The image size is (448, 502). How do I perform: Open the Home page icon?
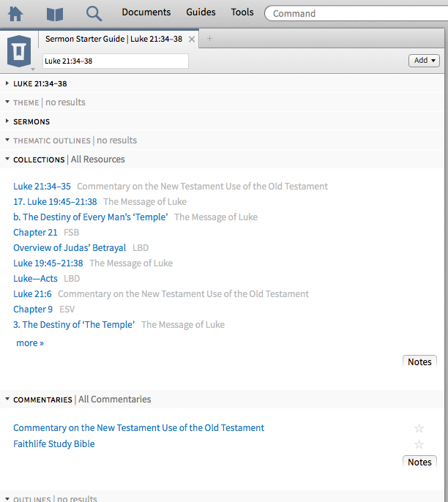coord(15,14)
